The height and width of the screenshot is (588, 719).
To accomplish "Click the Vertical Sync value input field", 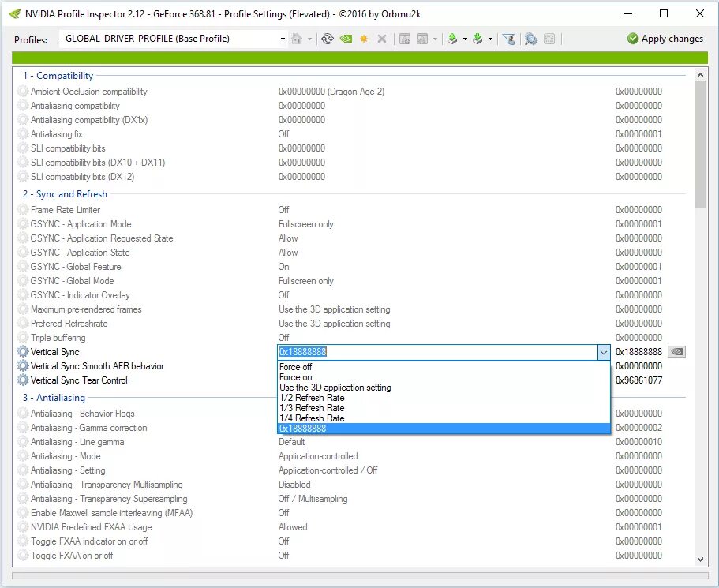I will tap(438, 352).
